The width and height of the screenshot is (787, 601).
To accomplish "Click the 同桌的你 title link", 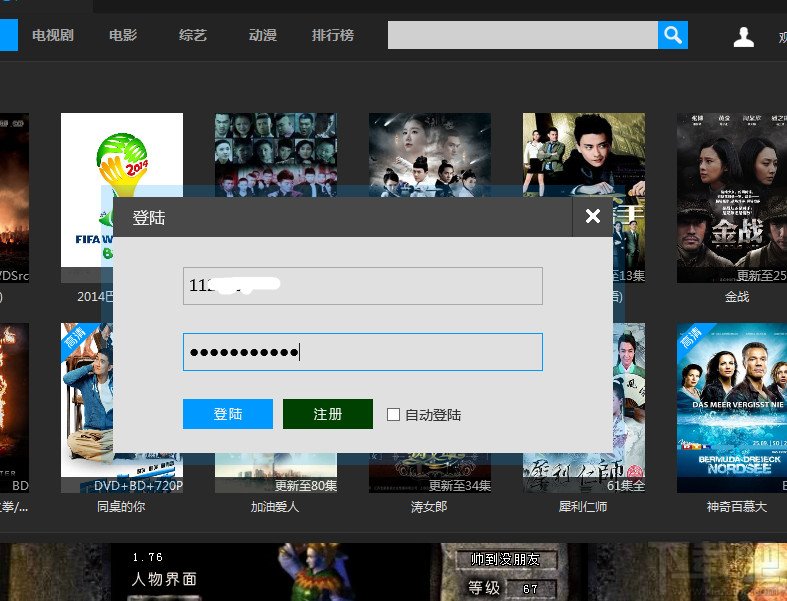I will click(x=121, y=507).
